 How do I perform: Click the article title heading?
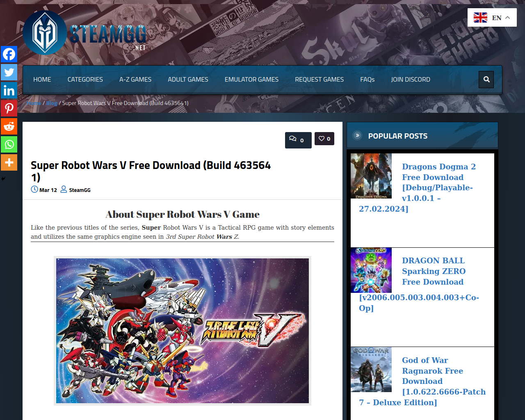click(x=151, y=171)
